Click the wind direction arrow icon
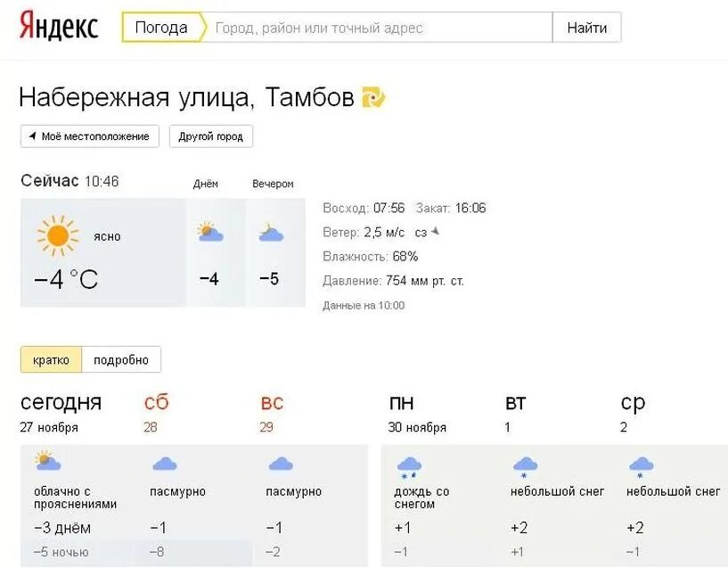Image resolution: width=728 pixels, height=568 pixels. (436, 232)
